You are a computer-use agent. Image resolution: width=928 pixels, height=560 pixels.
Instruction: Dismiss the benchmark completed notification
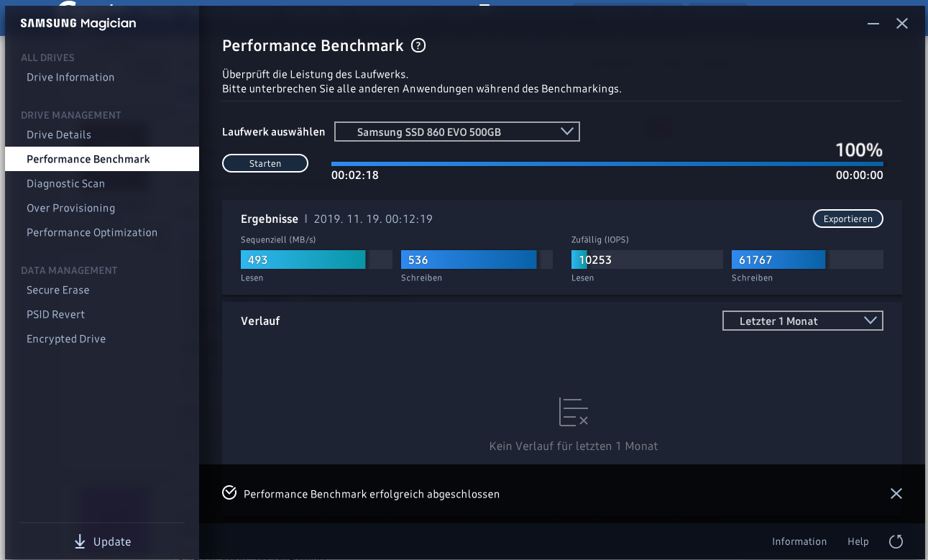click(896, 494)
